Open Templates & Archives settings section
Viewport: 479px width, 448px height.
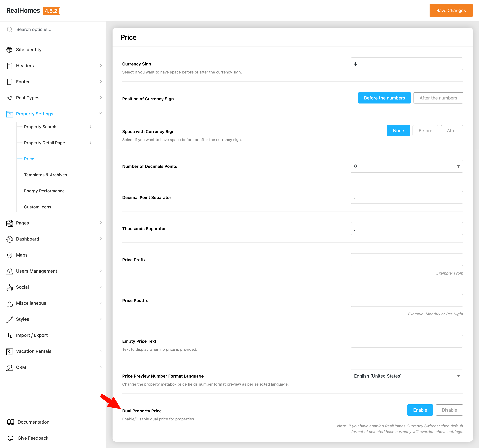click(x=45, y=175)
